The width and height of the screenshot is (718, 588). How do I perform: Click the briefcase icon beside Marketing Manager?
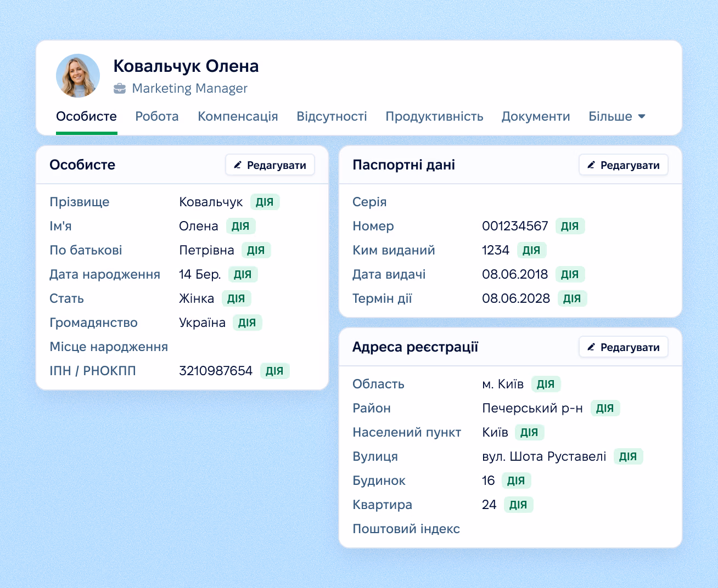point(120,88)
